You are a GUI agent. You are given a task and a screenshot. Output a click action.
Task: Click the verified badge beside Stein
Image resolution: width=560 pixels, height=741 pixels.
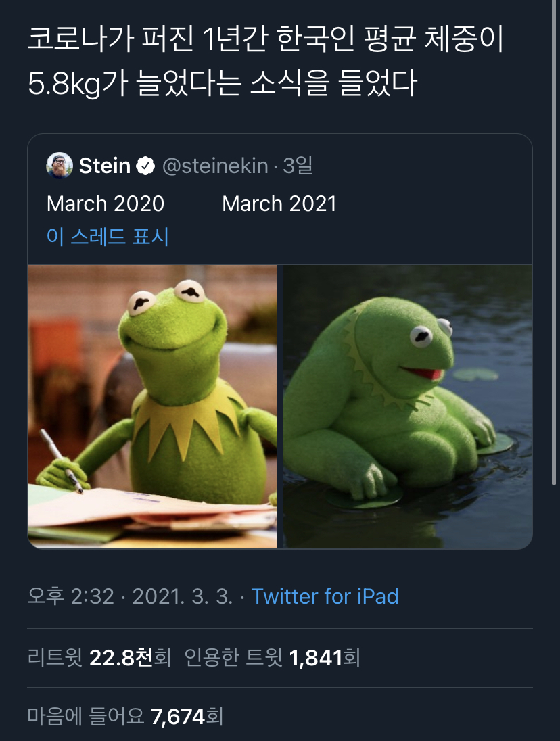point(145,166)
